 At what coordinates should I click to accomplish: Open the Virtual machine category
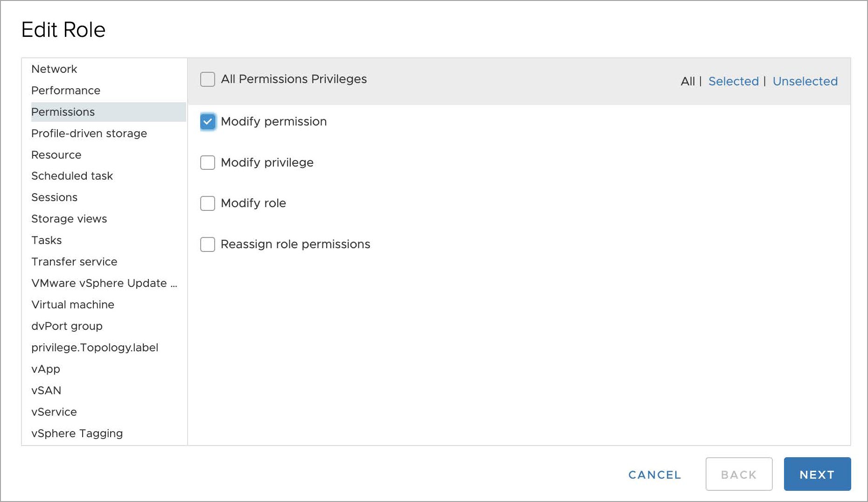[x=73, y=305]
